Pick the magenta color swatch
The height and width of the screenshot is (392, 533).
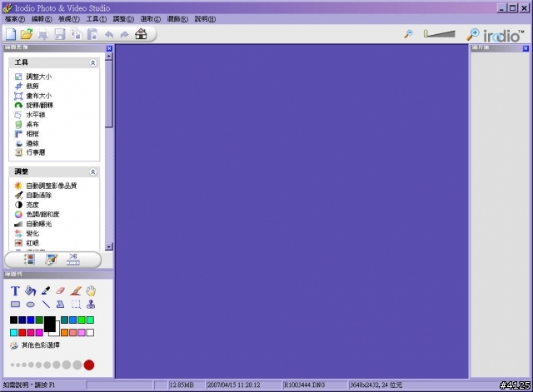(x=39, y=333)
